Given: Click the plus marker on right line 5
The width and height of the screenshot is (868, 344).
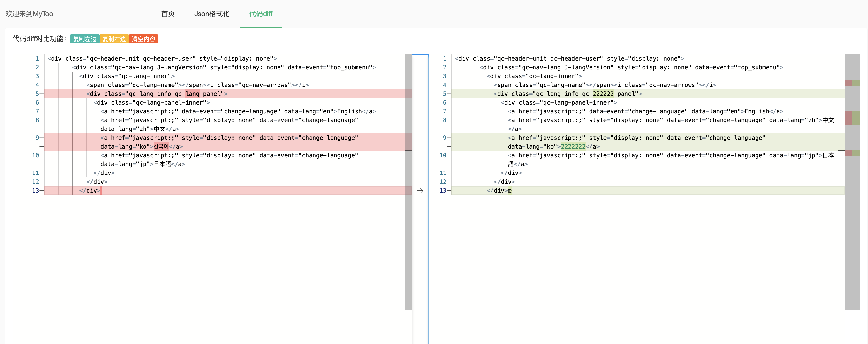Looking at the screenshot, I should [449, 94].
